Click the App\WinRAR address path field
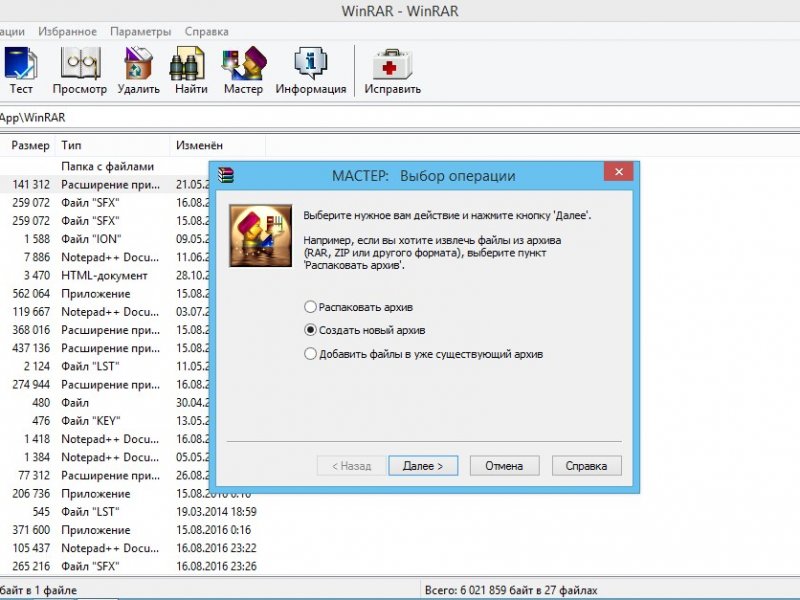 click(x=400, y=117)
